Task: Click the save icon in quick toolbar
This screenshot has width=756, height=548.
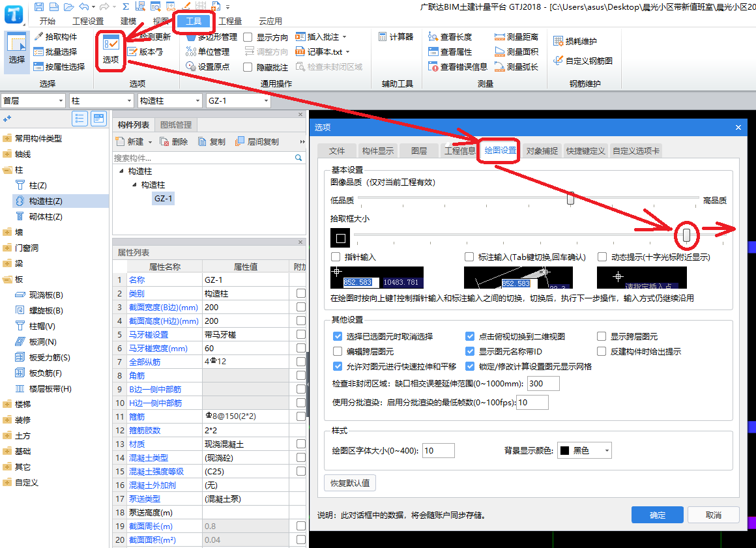Action: point(40,7)
